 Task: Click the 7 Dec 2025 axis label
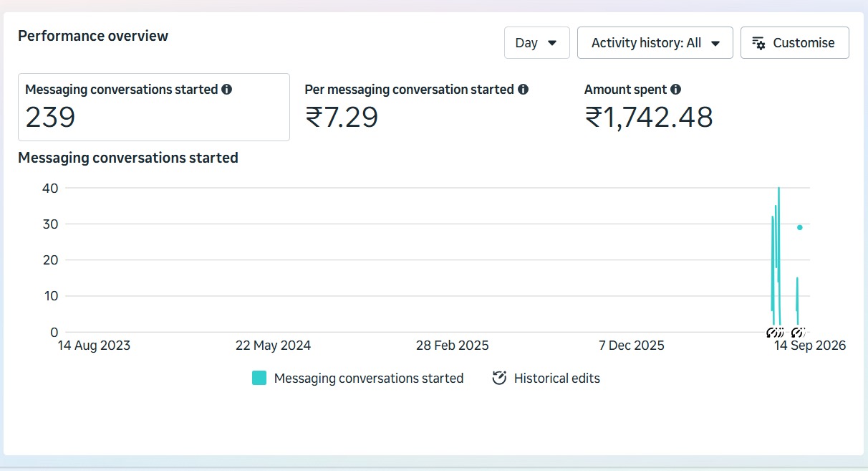pos(632,346)
